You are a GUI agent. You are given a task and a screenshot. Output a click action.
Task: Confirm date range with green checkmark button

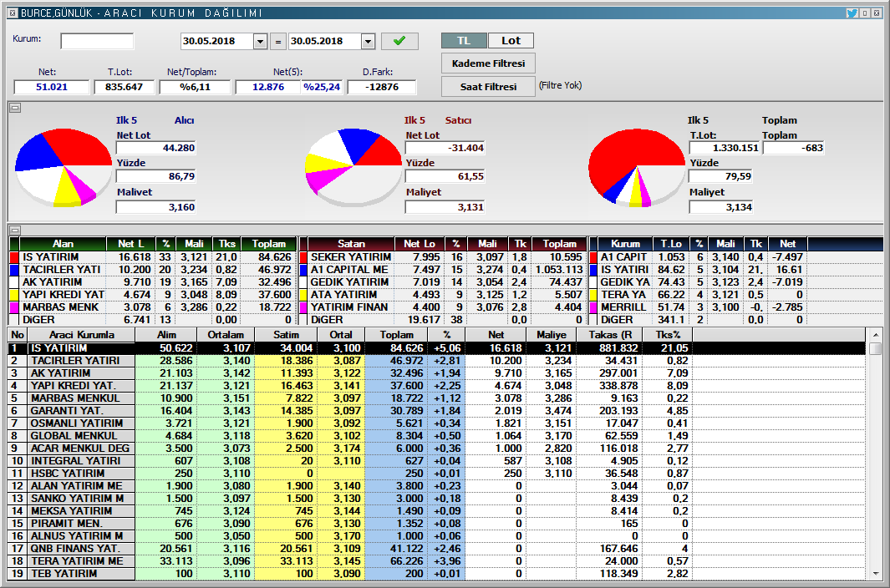click(x=399, y=41)
